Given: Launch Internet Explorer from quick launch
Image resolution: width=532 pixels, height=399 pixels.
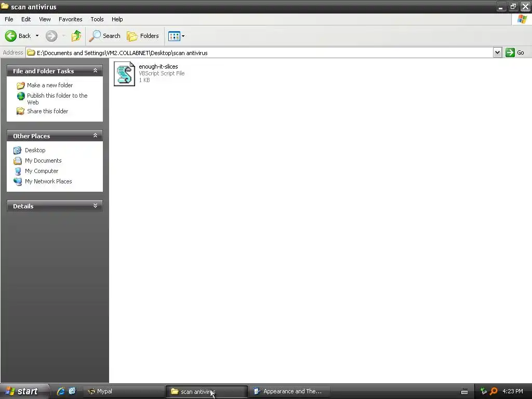Looking at the screenshot, I should 61,391.
